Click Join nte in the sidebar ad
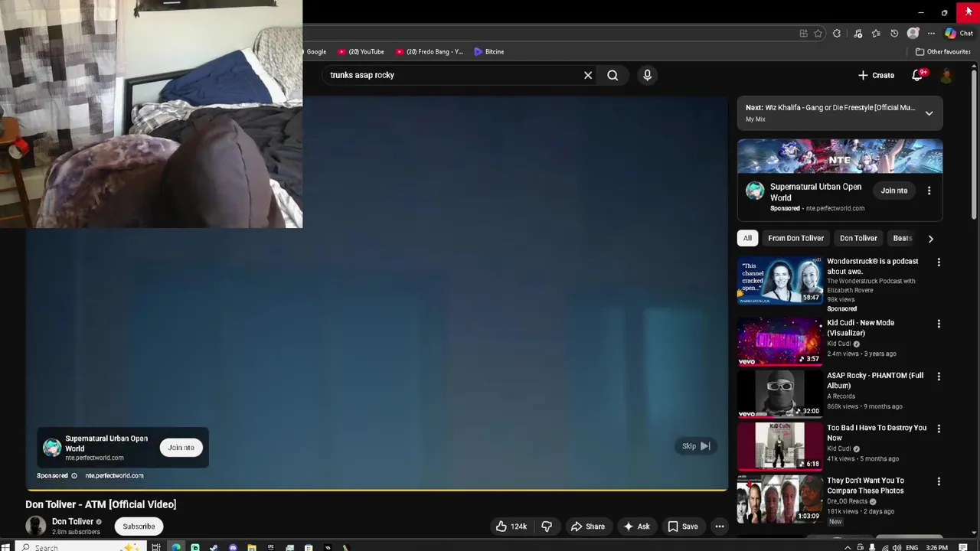The width and height of the screenshot is (980, 551). click(893, 191)
